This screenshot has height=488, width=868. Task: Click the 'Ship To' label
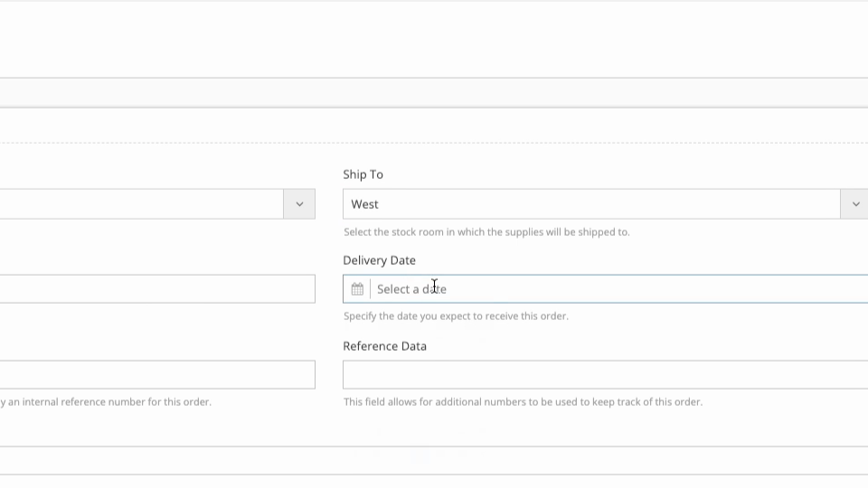tap(363, 174)
